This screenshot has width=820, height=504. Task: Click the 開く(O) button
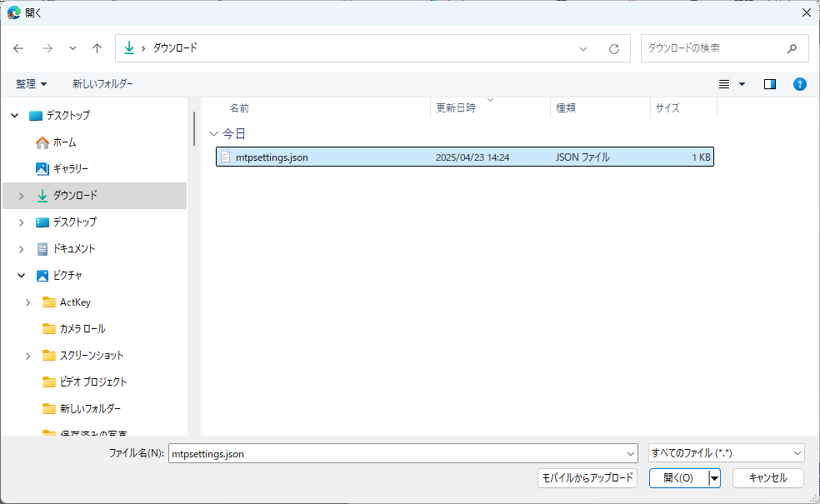[x=677, y=478]
